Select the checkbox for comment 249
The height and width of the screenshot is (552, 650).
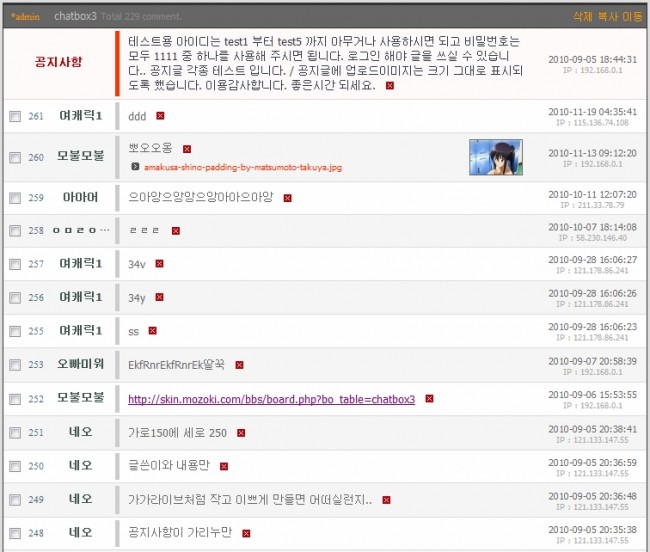tap(15, 500)
